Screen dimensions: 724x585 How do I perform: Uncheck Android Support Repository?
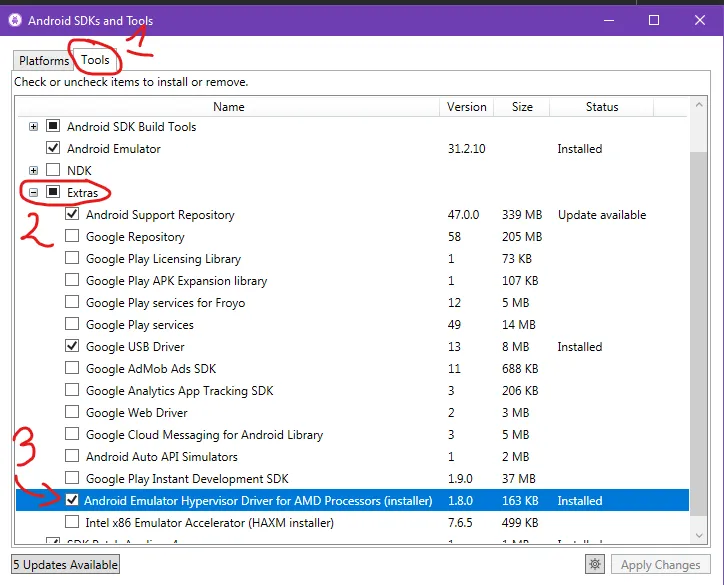coord(72,214)
